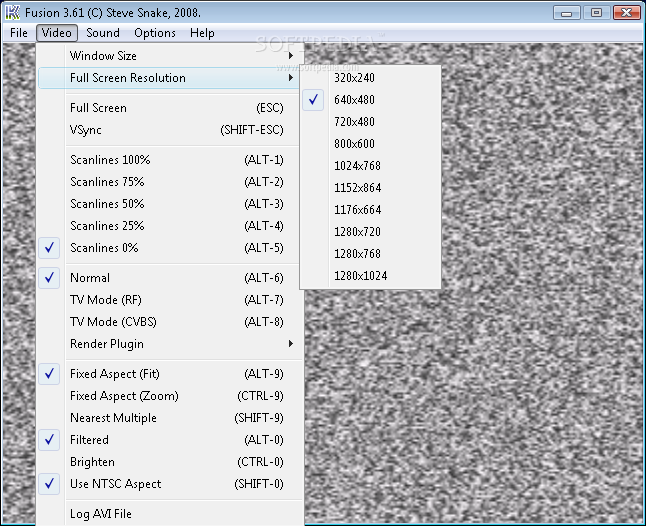Choose 720x480 full screen resolution
Image resolution: width=646 pixels, height=526 pixels.
pyautogui.click(x=371, y=122)
